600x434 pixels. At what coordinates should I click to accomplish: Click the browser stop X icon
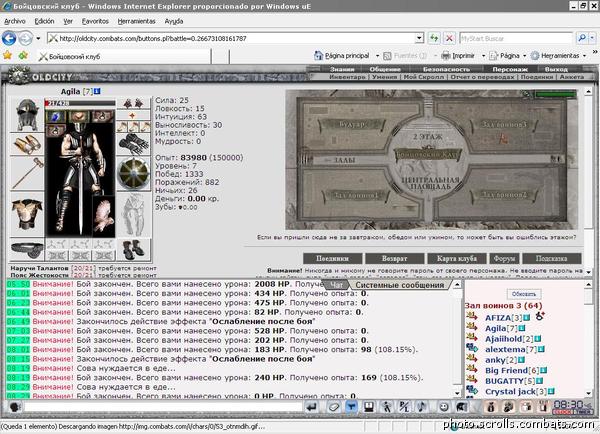point(449,38)
